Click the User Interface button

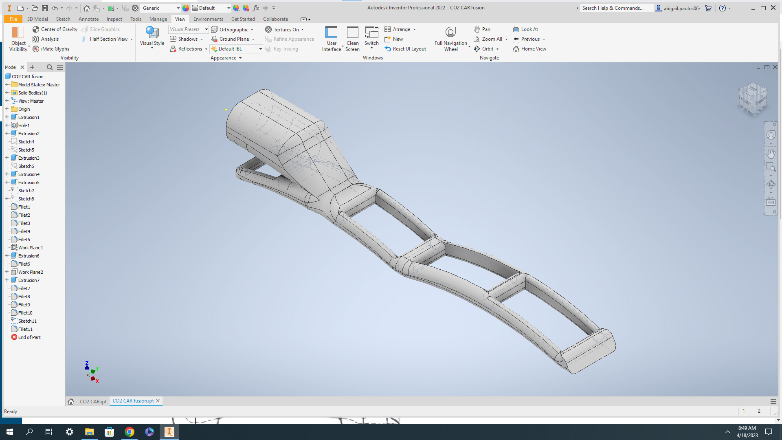coord(331,39)
